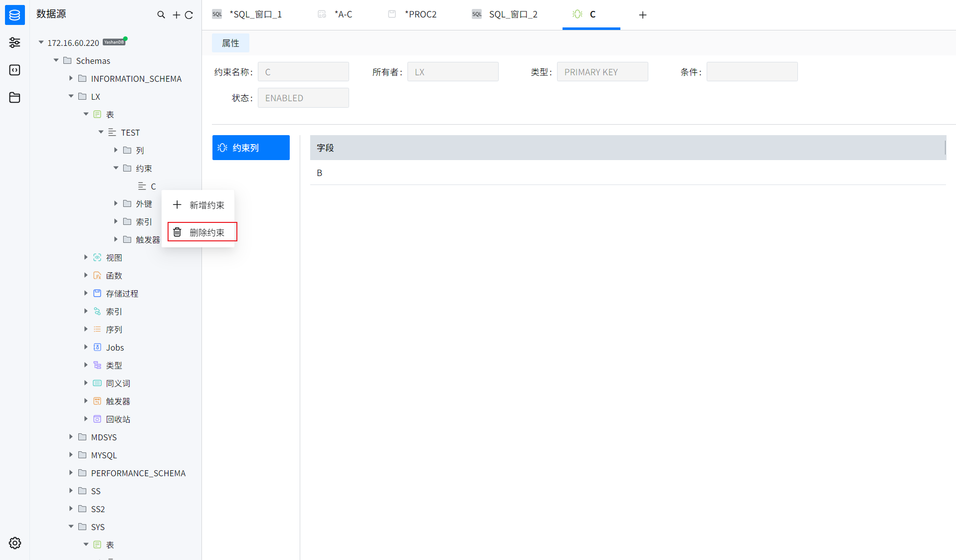Search data sources with magnifier icon

161,15
